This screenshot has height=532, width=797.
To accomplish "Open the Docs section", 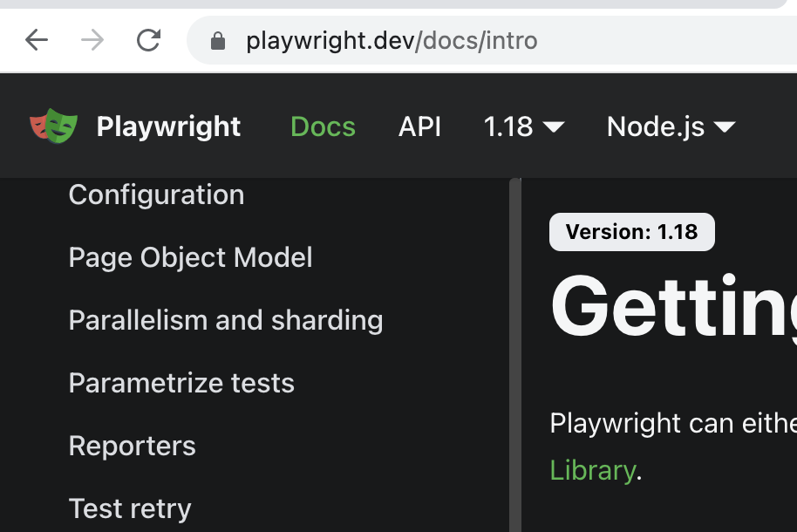I will [323, 126].
